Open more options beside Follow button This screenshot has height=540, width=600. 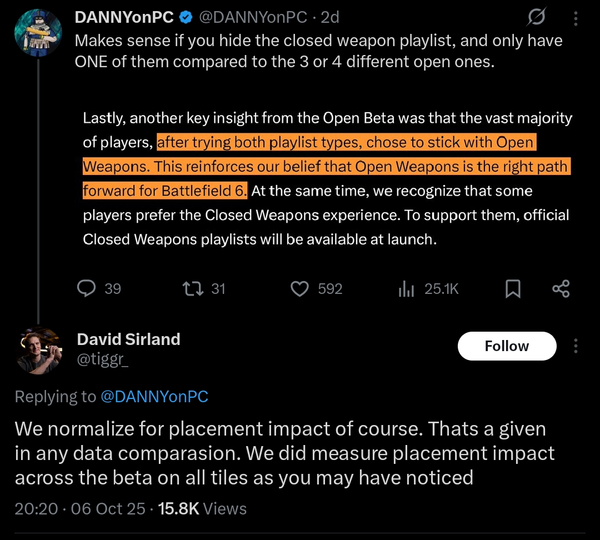pyautogui.click(x=575, y=346)
